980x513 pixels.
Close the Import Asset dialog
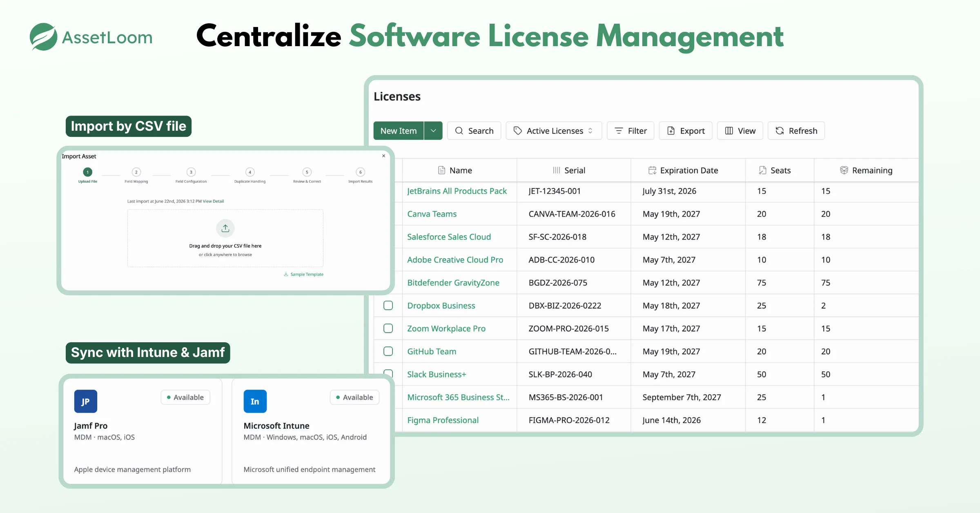click(383, 156)
